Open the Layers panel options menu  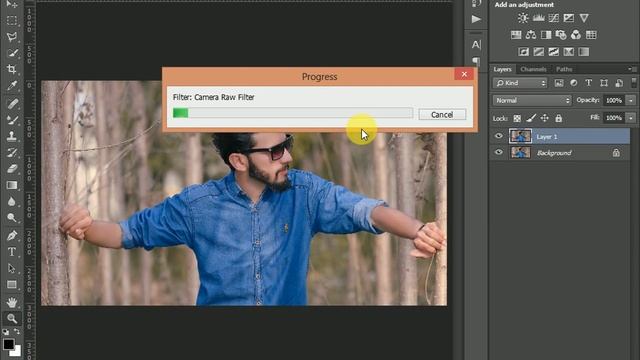click(x=633, y=69)
